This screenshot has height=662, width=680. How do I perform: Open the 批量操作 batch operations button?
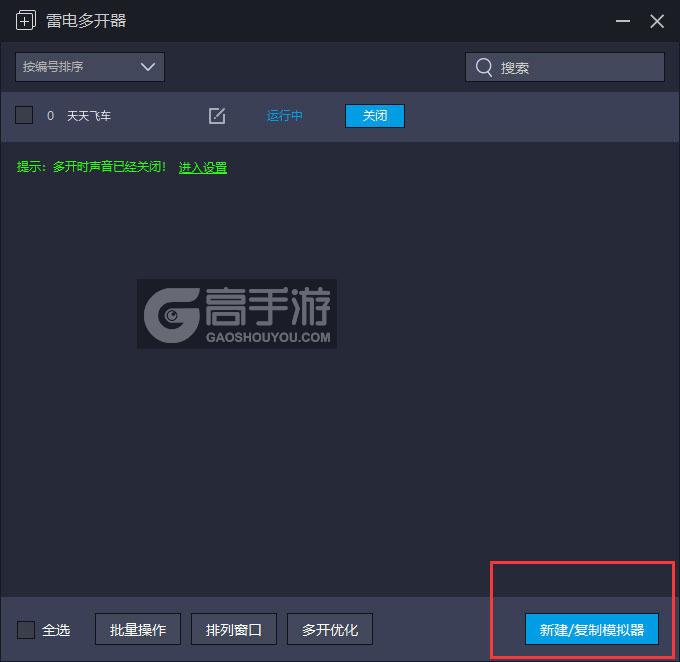[138, 629]
